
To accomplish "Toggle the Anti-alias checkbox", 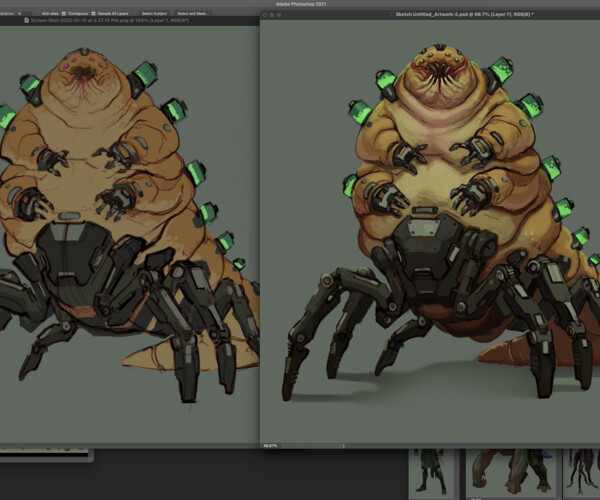I will click(x=37, y=13).
